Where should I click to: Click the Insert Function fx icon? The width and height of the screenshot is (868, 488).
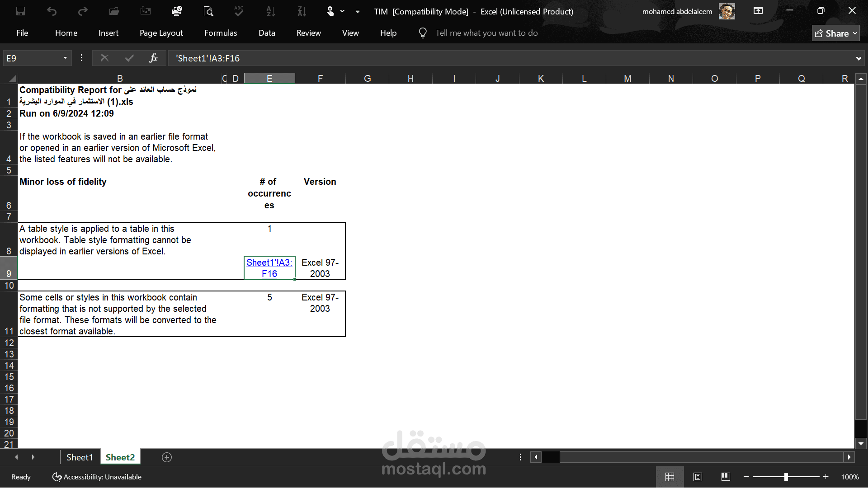click(153, 58)
